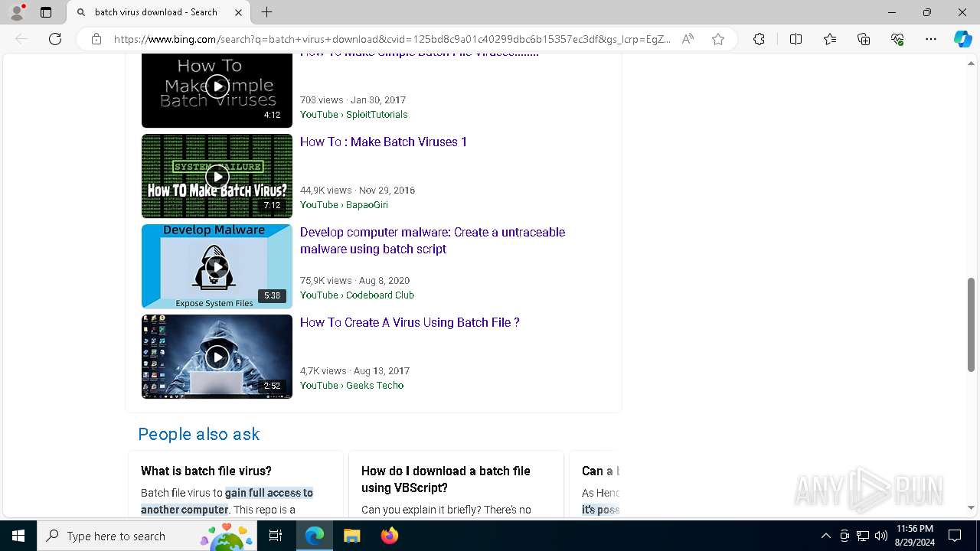Viewport: 980px width, 551px height.
Task: Open the network status tray icon
Action: [x=863, y=536]
